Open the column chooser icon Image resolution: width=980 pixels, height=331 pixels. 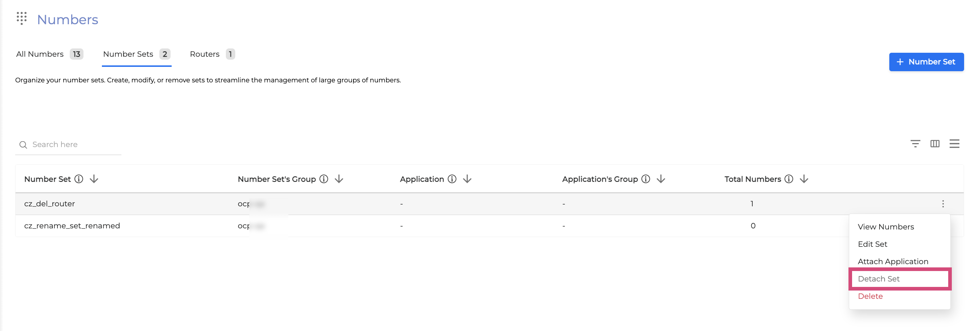935,144
